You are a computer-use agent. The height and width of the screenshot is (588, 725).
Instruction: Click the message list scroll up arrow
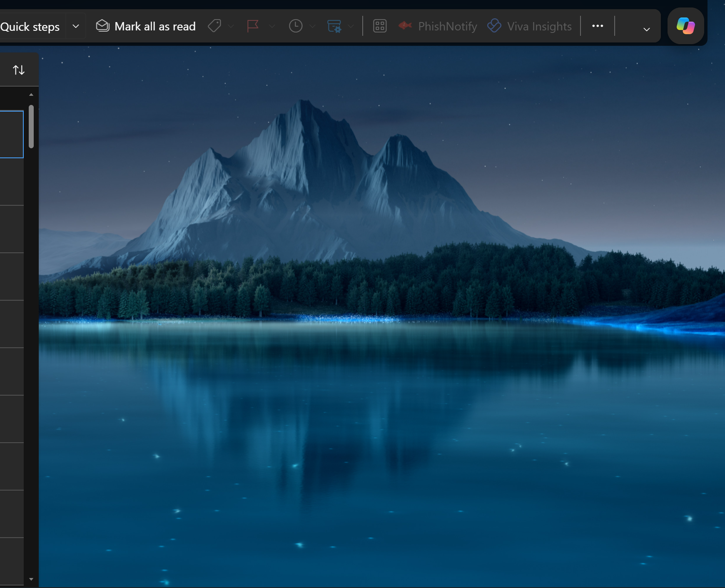pyautogui.click(x=31, y=95)
